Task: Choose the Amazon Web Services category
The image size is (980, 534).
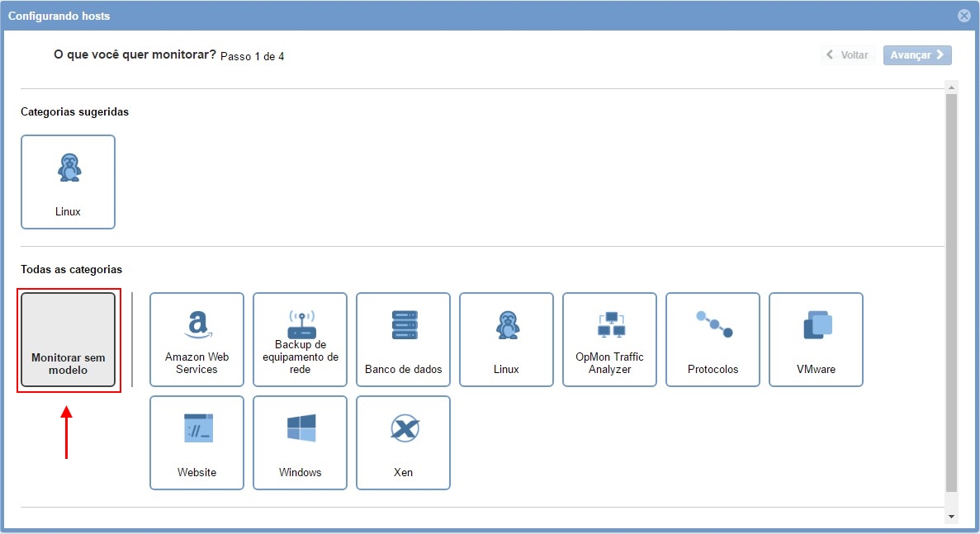Action: tap(196, 339)
